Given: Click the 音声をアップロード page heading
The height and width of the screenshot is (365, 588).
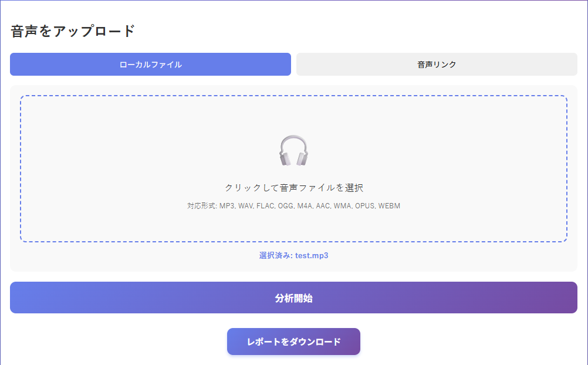Looking at the screenshot, I should point(72,26).
